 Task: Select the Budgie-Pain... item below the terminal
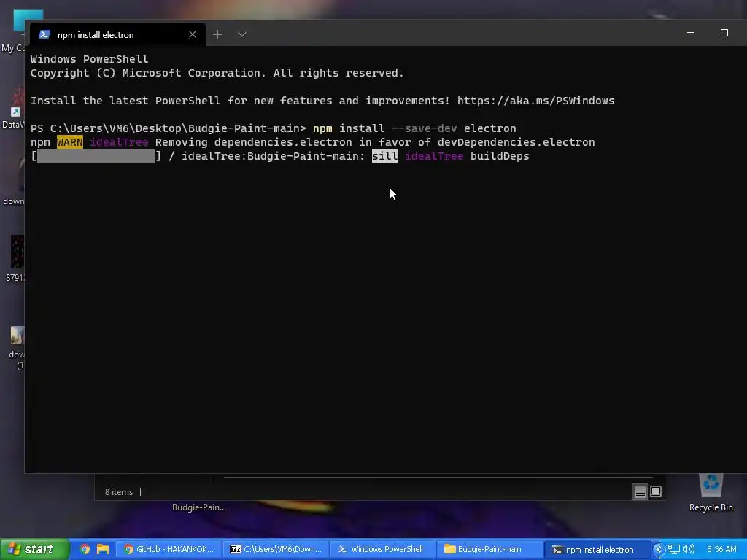pos(199,507)
